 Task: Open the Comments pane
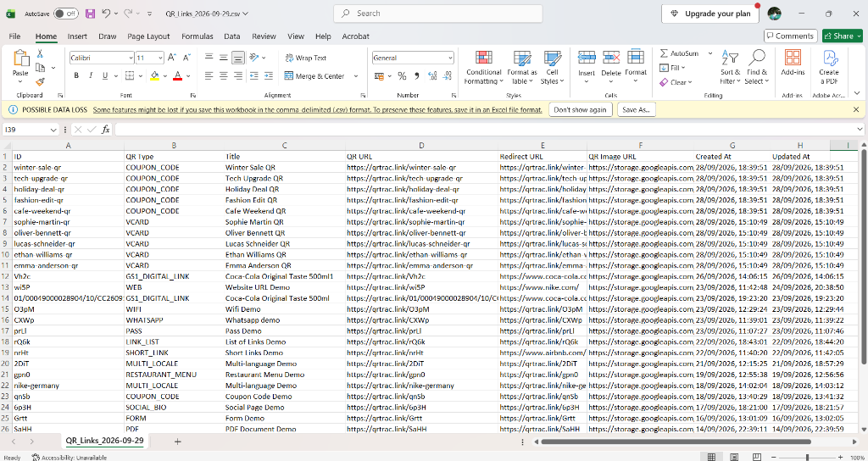(x=791, y=36)
